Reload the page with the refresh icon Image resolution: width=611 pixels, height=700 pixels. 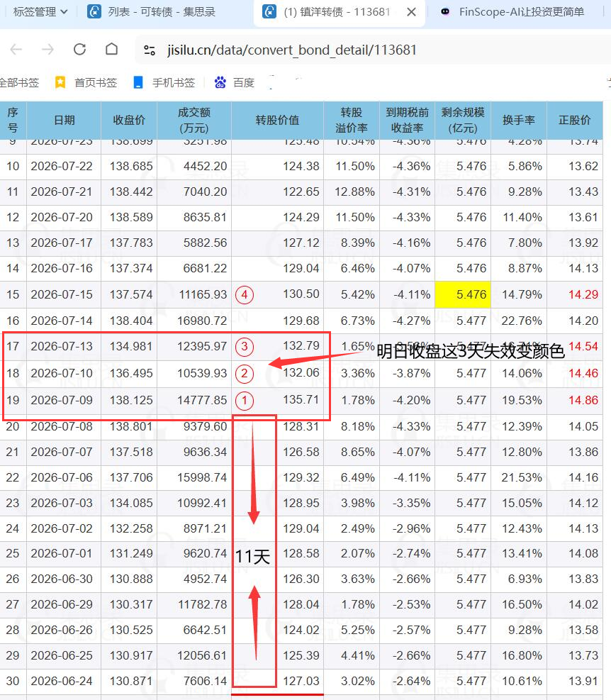(x=79, y=50)
